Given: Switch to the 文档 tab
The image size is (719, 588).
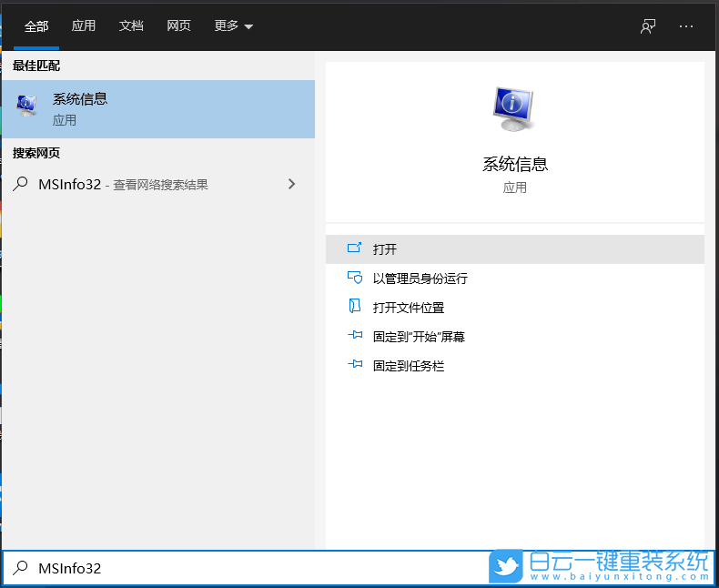Looking at the screenshot, I should click(131, 25).
